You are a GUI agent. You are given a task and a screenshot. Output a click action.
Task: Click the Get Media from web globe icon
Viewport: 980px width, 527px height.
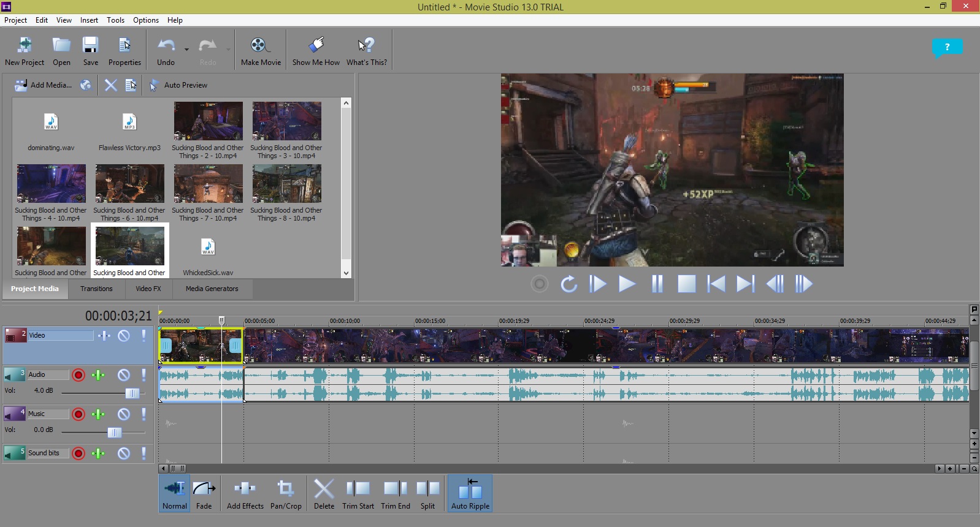pos(86,85)
